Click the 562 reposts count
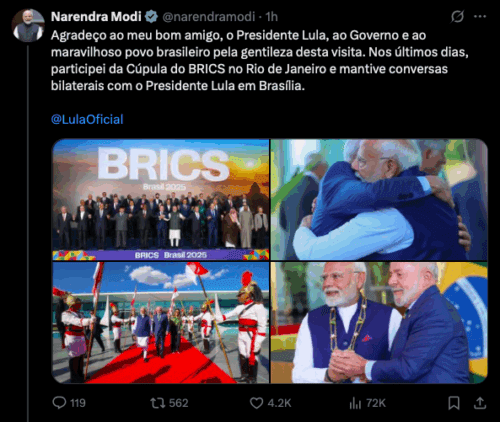This screenshot has width=500, height=422. tap(179, 403)
